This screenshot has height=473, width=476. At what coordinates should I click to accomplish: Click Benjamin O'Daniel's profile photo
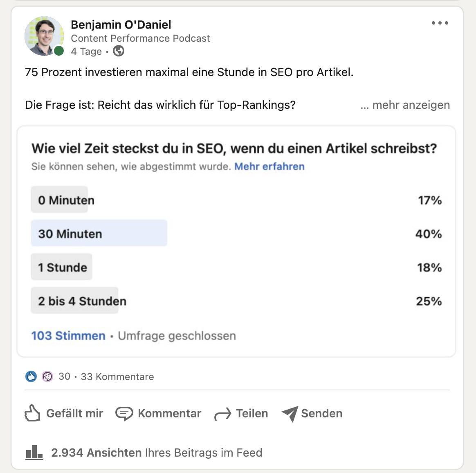(44, 36)
